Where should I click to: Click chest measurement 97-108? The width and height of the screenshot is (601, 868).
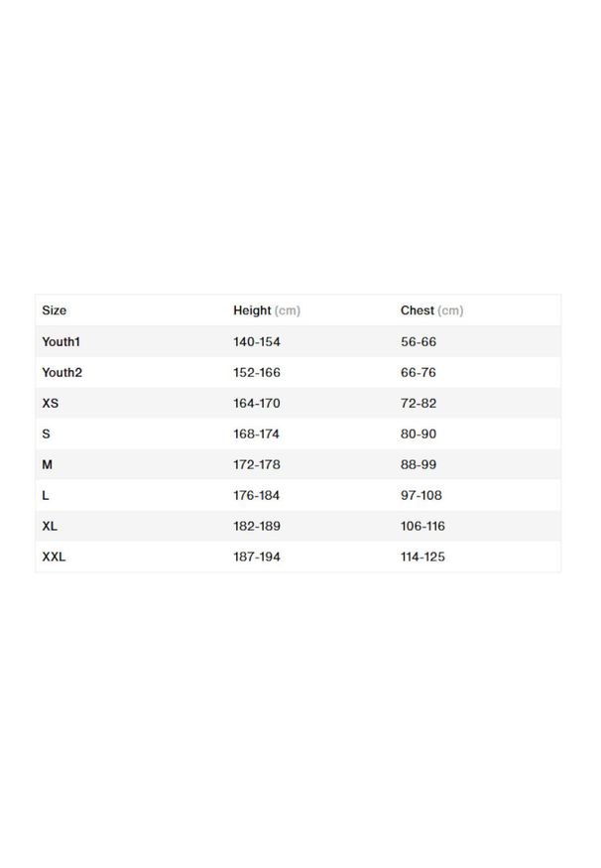pos(421,495)
